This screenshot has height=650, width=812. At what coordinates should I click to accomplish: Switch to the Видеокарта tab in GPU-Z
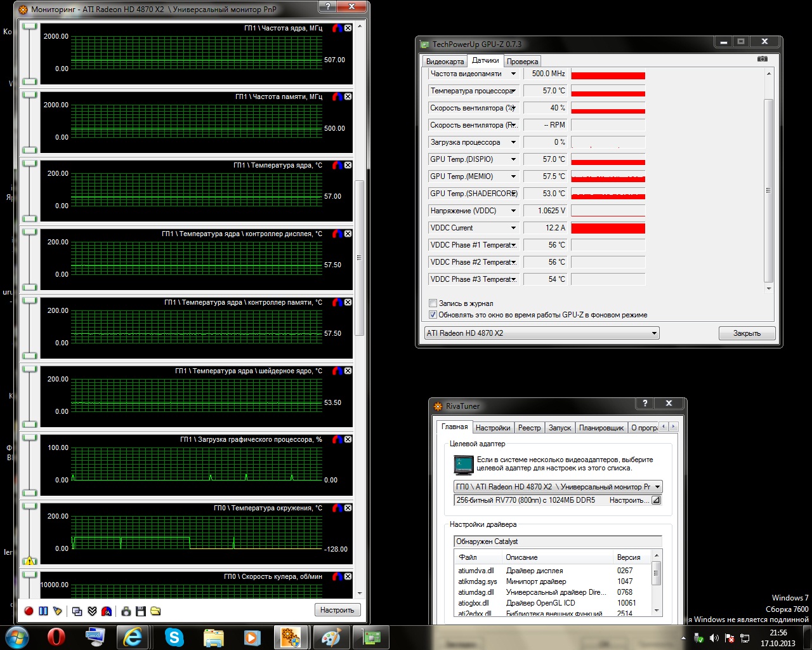click(x=445, y=62)
